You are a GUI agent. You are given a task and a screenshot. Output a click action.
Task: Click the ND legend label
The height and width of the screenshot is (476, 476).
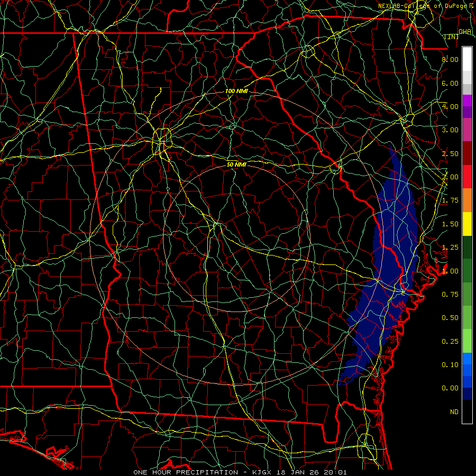pyautogui.click(x=454, y=411)
